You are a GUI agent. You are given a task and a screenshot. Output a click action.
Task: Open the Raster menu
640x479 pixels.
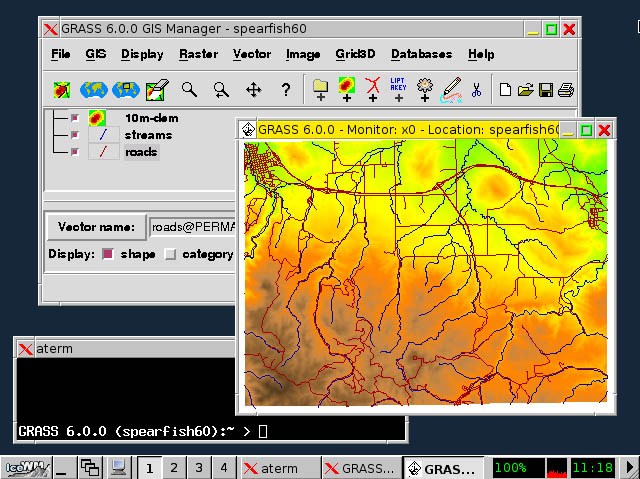pos(198,54)
